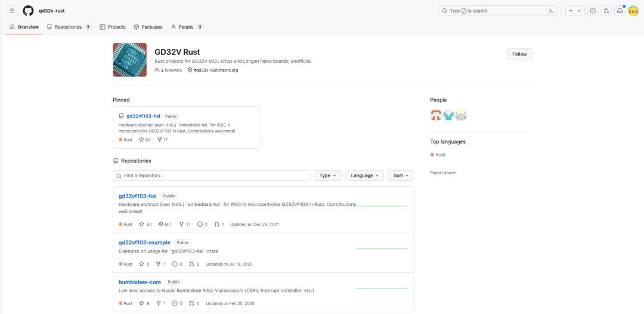The height and width of the screenshot is (314, 644).
Task: Open the People sidebar heading link
Action: [438, 100]
